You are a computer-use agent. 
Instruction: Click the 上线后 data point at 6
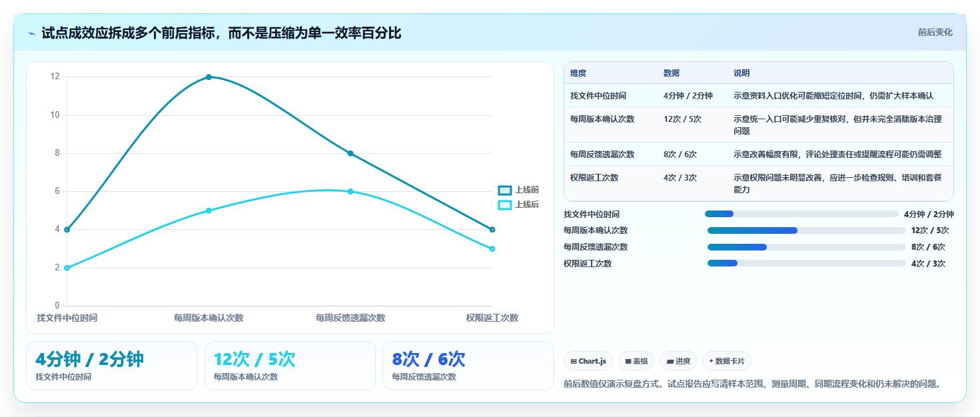click(x=350, y=192)
